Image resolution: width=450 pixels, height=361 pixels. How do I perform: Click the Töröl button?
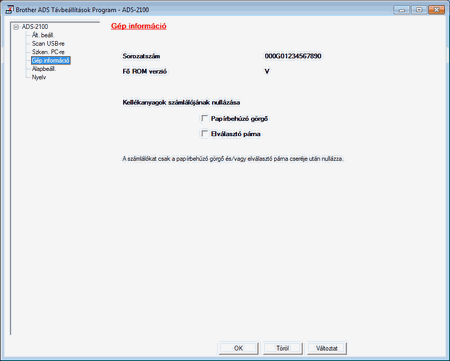[x=283, y=348]
